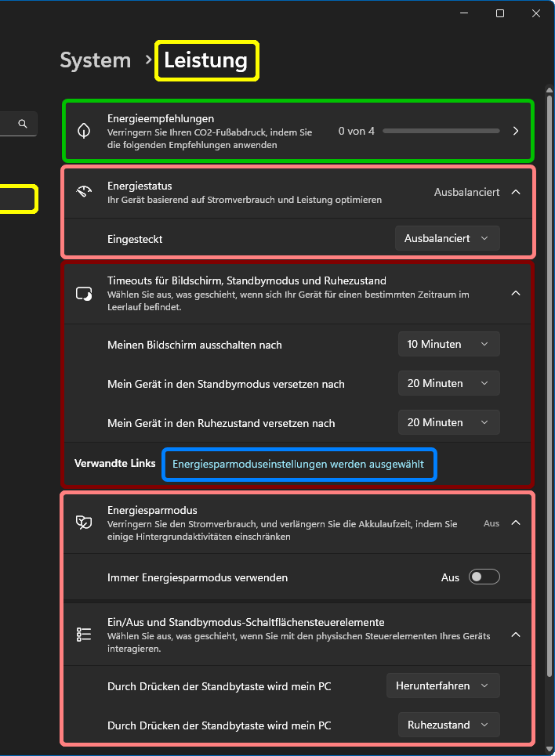Open Energieempfehlungen via the right arrow
The image size is (555, 756).
click(x=515, y=131)
